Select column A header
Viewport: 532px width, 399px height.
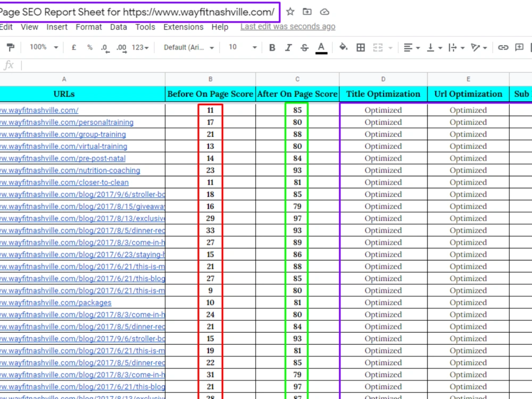click(64, 79)
